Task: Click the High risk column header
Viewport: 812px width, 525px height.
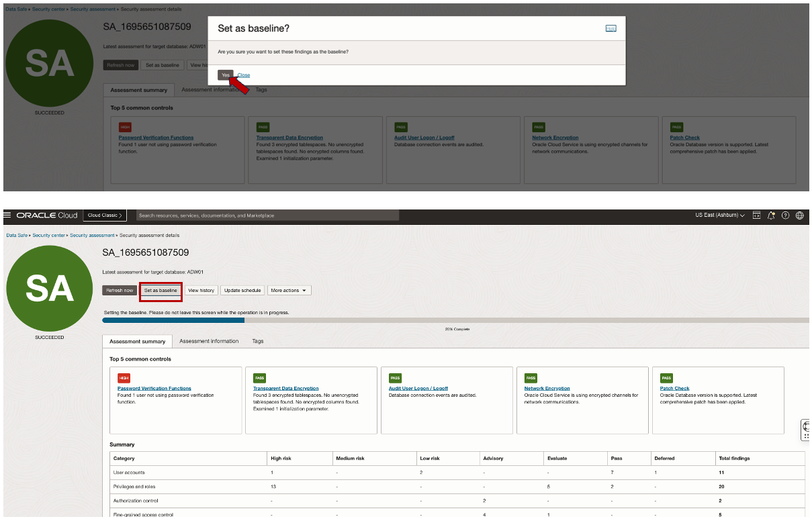Action: (281, 459)
